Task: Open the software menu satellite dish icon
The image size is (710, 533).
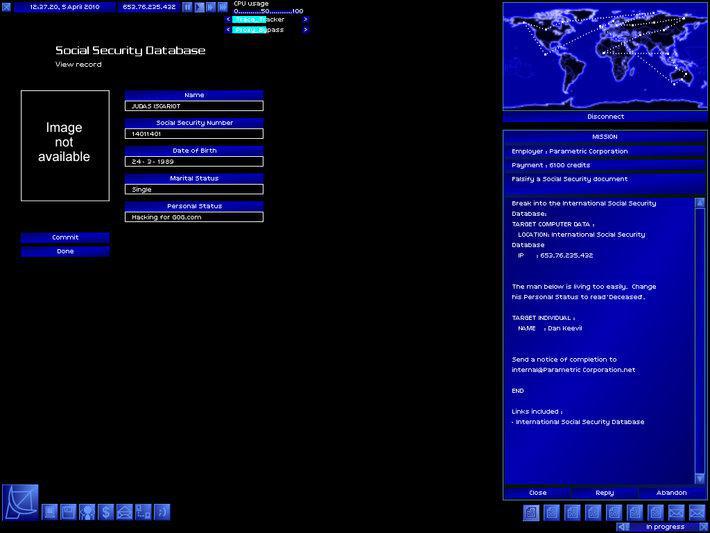Action: [x=20, y=501]
